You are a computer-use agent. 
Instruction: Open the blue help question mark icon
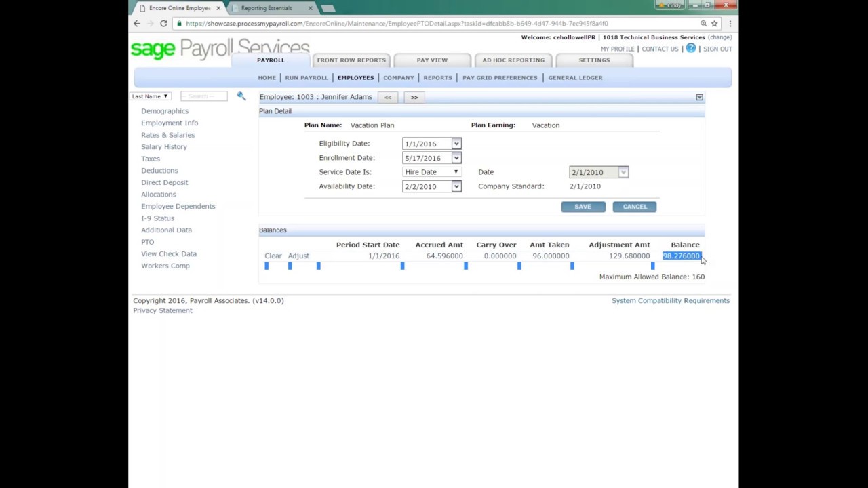(691, 48)
